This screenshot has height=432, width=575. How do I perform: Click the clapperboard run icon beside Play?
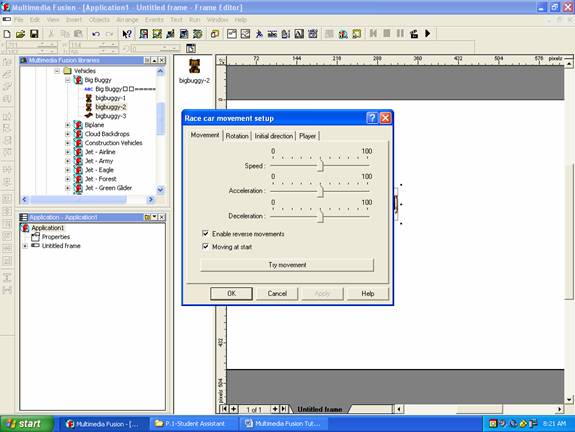click(x=414, y=34)
